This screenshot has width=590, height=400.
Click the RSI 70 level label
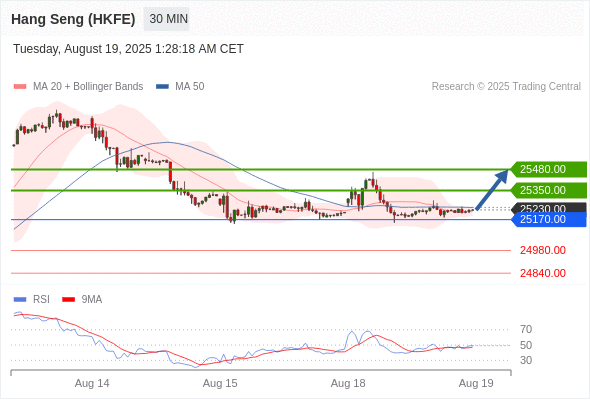526,330
